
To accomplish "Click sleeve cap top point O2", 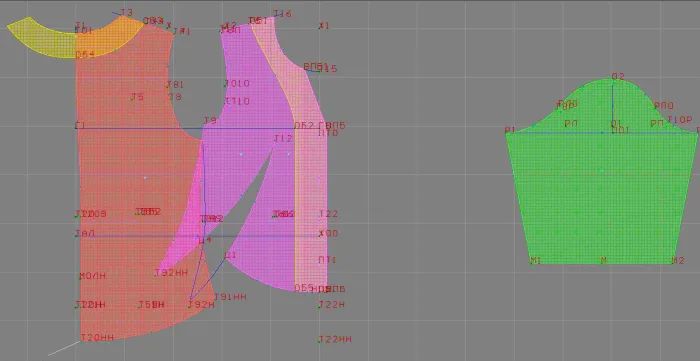I will pos(618,76).
